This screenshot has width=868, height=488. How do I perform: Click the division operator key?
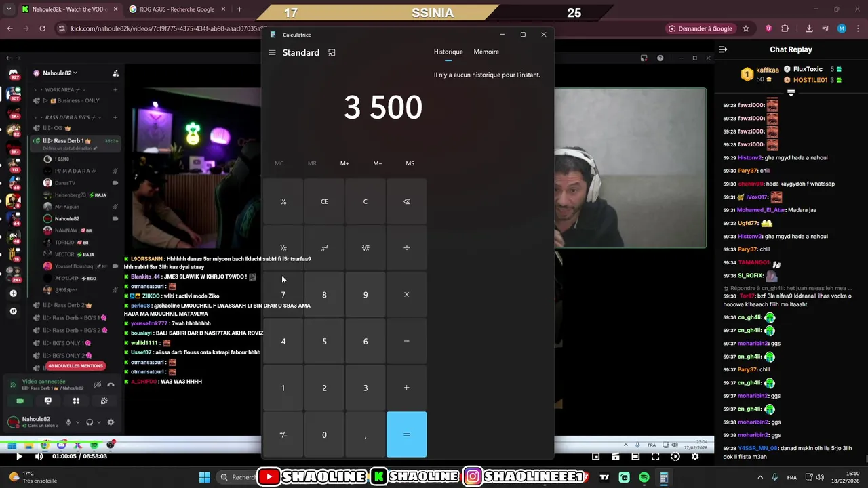[x=407, y=248]
